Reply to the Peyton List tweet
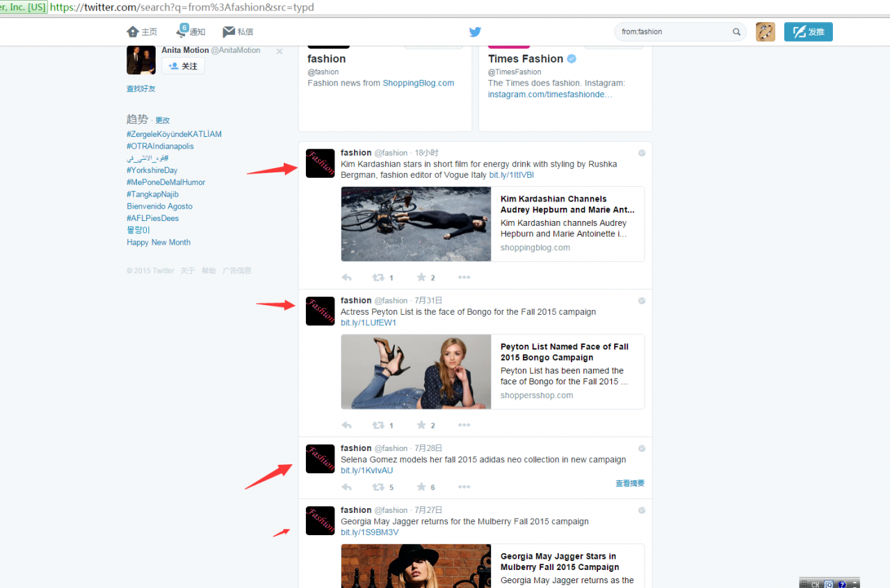This screenshot has height=588, width=890. tap(347, 425)
